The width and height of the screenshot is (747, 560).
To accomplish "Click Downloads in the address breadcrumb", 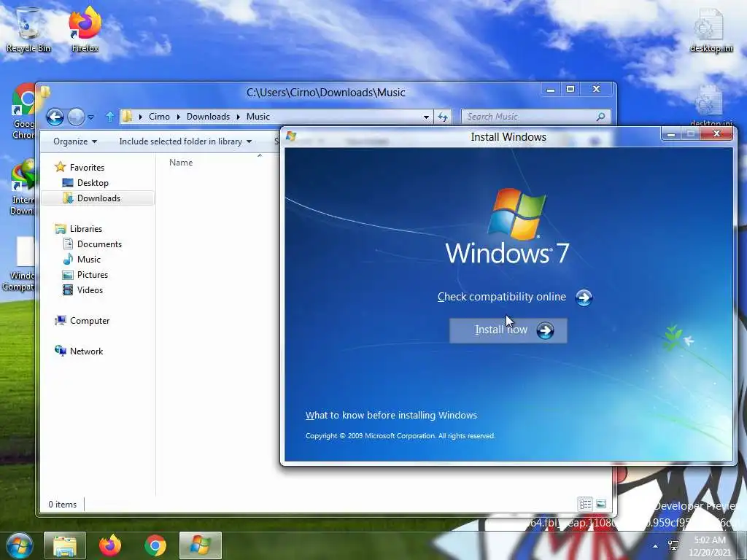I will (x=208, y=117).
